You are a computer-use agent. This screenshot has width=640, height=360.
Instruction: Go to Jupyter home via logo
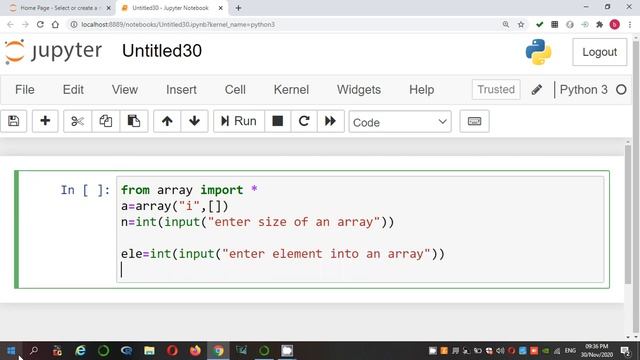pos(53,51)
